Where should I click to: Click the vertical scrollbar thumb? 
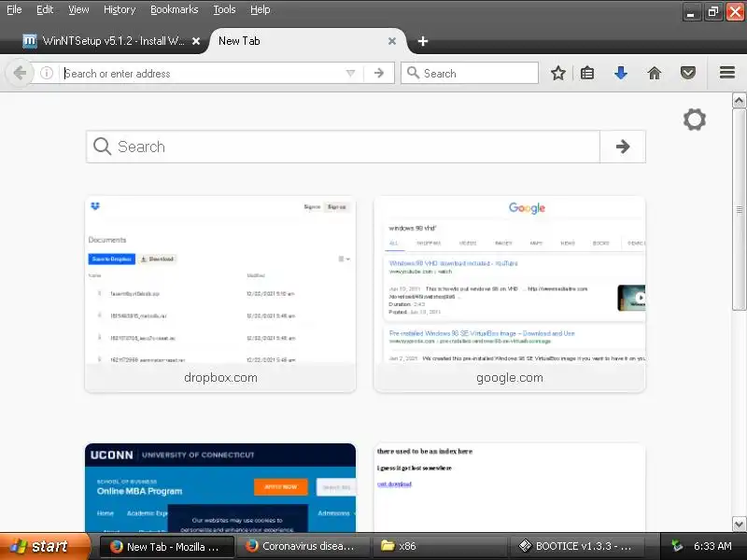[x=739, y=209]
